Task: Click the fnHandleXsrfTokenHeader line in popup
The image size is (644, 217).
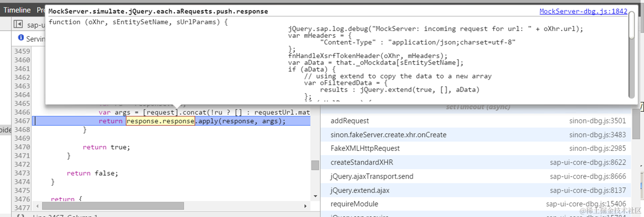Action: tap(368, 56)
